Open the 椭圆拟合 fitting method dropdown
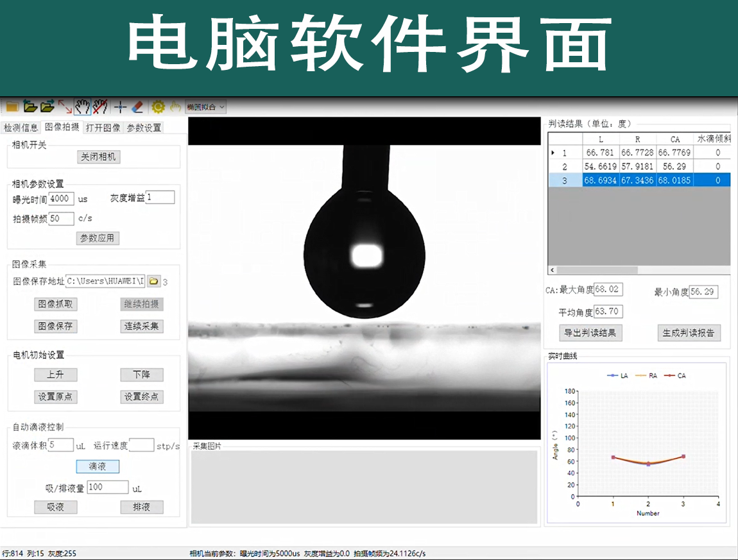Screen dimensions: 738x560 point(205,107)
